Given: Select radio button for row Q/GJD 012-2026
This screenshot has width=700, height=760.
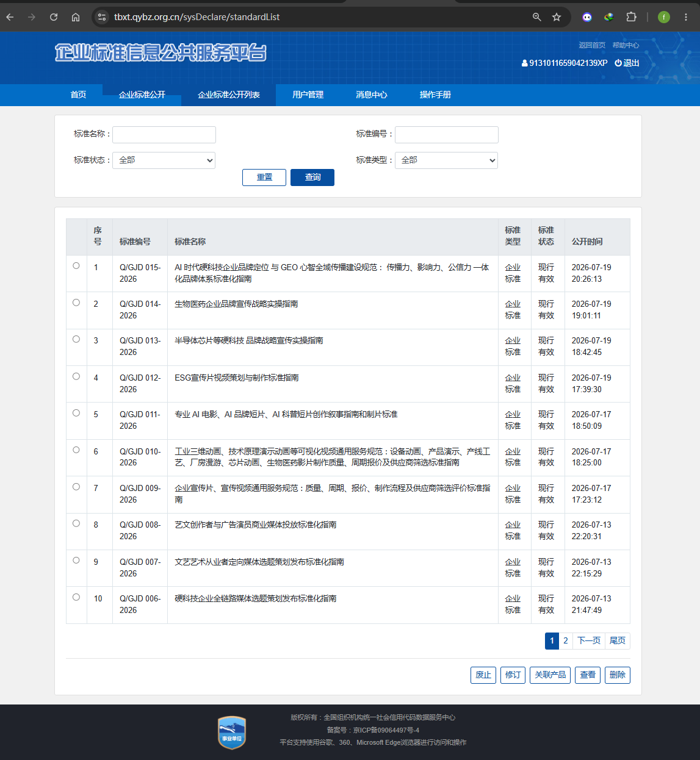Looking at the screenshot, I should (76, 376).
